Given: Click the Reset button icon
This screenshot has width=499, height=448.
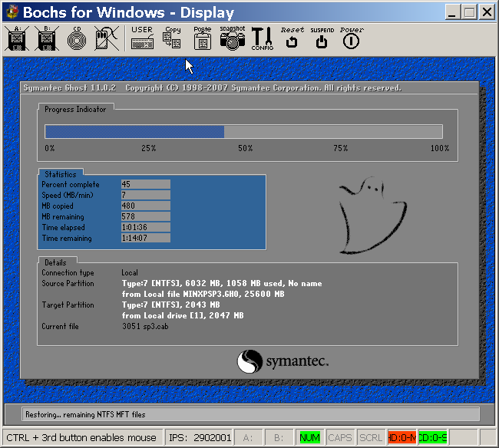Looking at the screenshot, I should click(x=292, y=38).
